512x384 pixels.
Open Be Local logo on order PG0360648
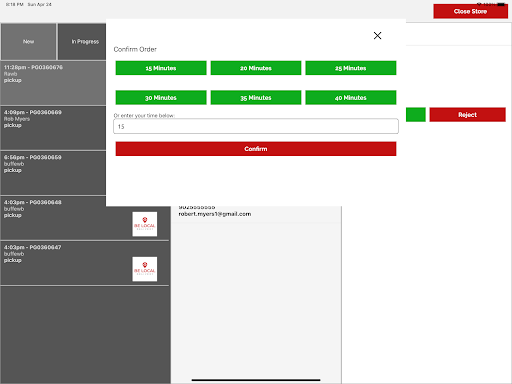(145, 224)
